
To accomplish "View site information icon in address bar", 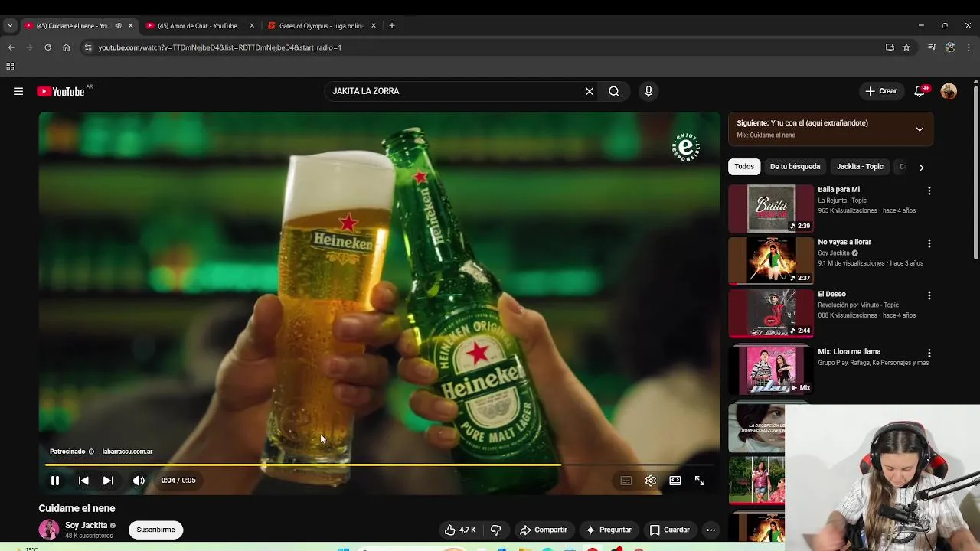I will coord(88,47).
